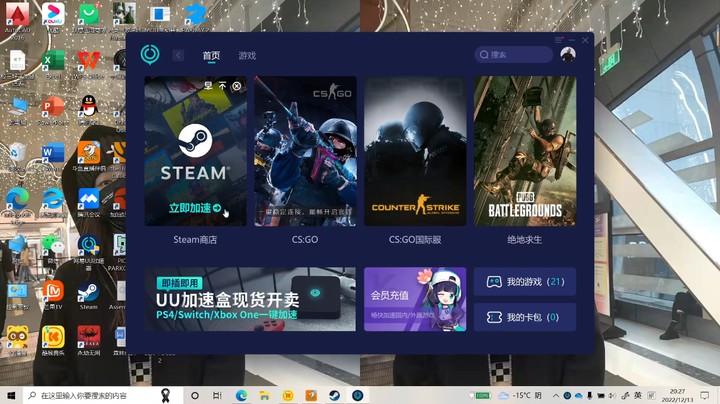
Task: Open the WeChat desktop shortcut
Action: 53,248
